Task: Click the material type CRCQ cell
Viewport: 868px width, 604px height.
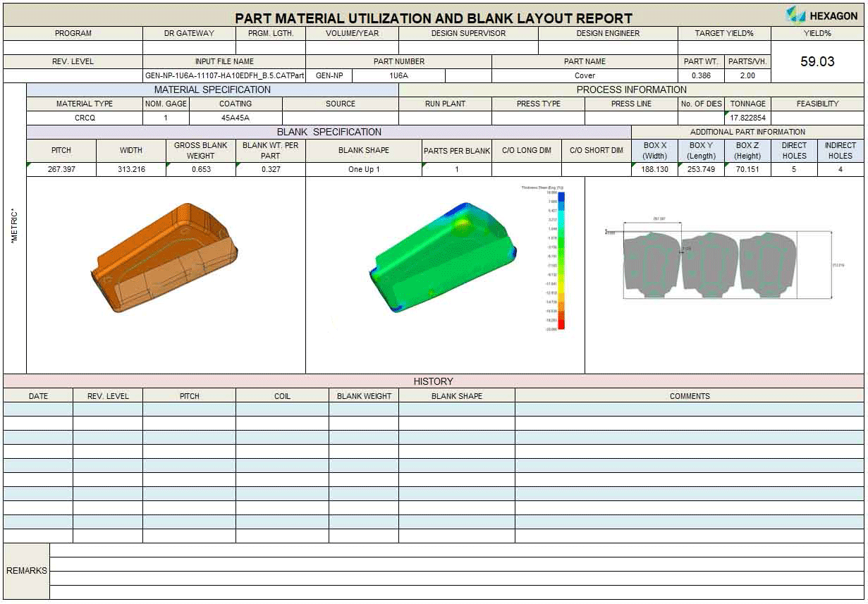Action: pos(85,118)
